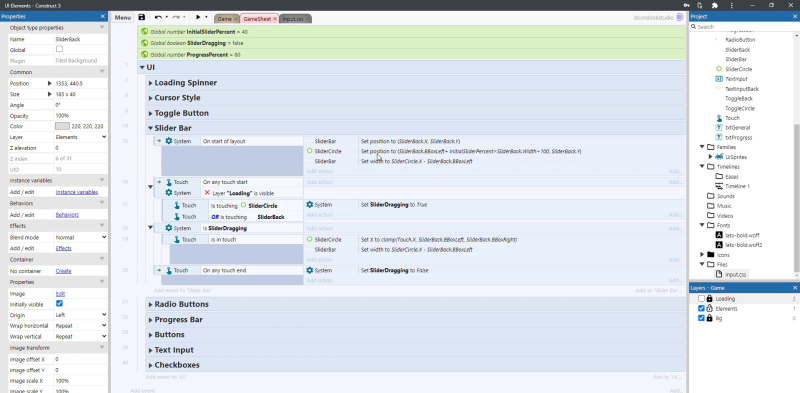Toggle the Initially visible checkbox

(x=59, y=304)
